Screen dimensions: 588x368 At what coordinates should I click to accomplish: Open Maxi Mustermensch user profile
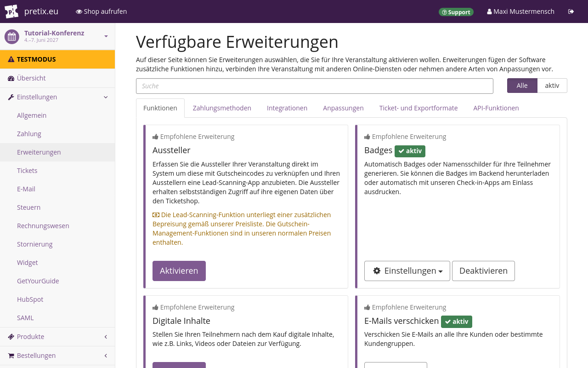point(520,11)
